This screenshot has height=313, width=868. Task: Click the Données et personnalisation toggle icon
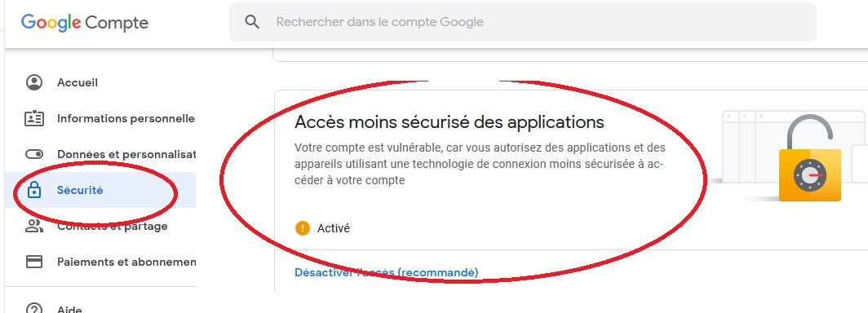coord(34,154)
